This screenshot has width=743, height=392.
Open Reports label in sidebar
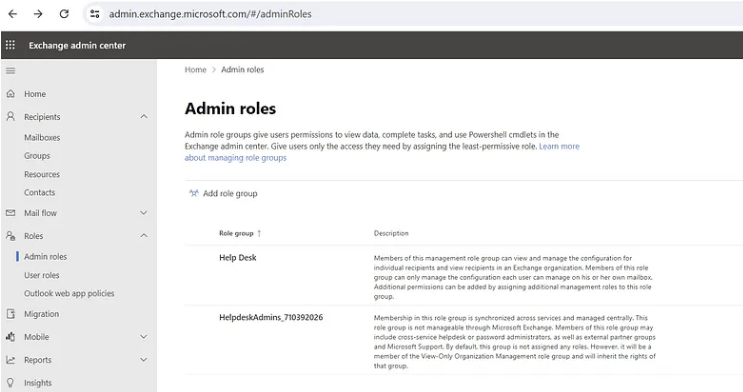(37, 360)
